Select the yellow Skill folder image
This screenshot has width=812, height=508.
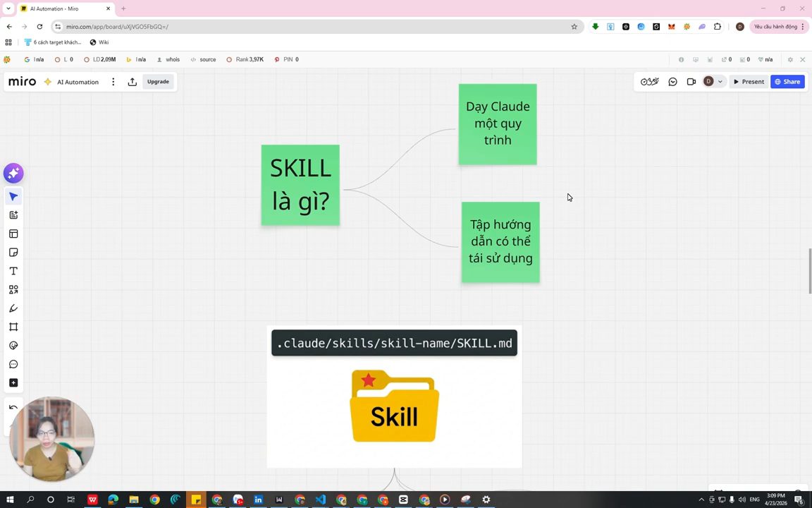click(395, 406)
